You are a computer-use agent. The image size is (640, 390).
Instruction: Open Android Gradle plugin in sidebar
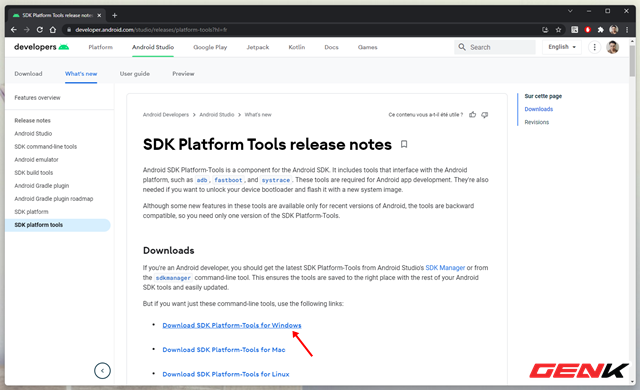coord(42,186)
